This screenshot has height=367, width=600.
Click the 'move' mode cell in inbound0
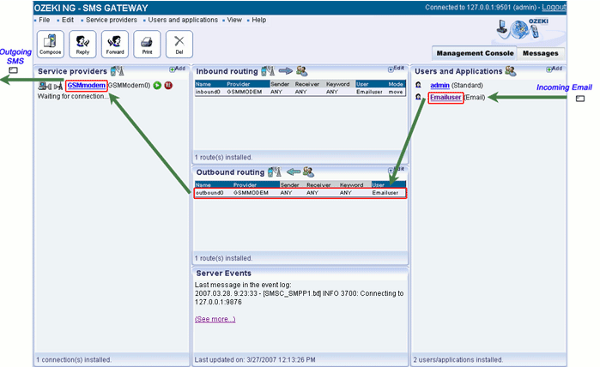[396, 92]
